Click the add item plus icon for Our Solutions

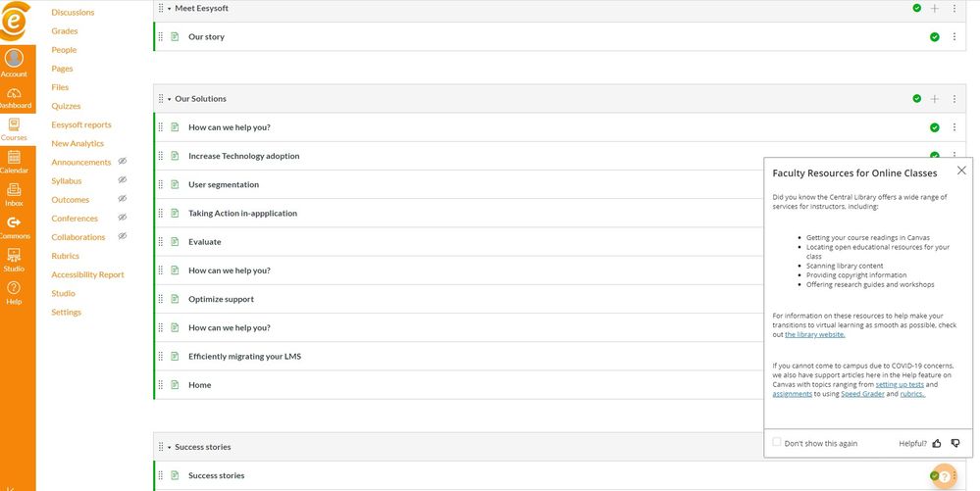point(935,99)
